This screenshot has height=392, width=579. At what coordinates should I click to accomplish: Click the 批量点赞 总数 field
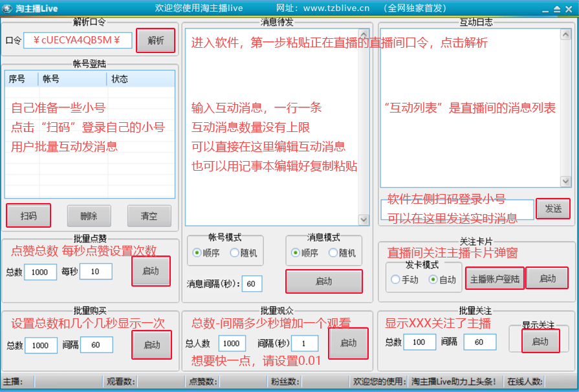40,272
